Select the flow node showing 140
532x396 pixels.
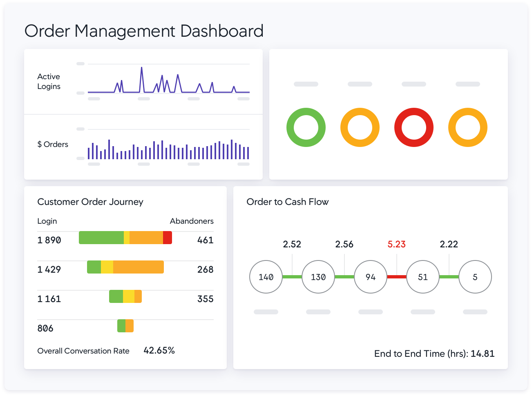[x=266, y=277]
